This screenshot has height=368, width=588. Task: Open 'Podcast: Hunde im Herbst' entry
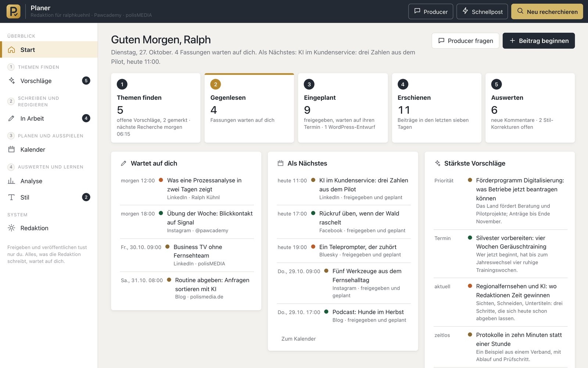click(344, 316)
